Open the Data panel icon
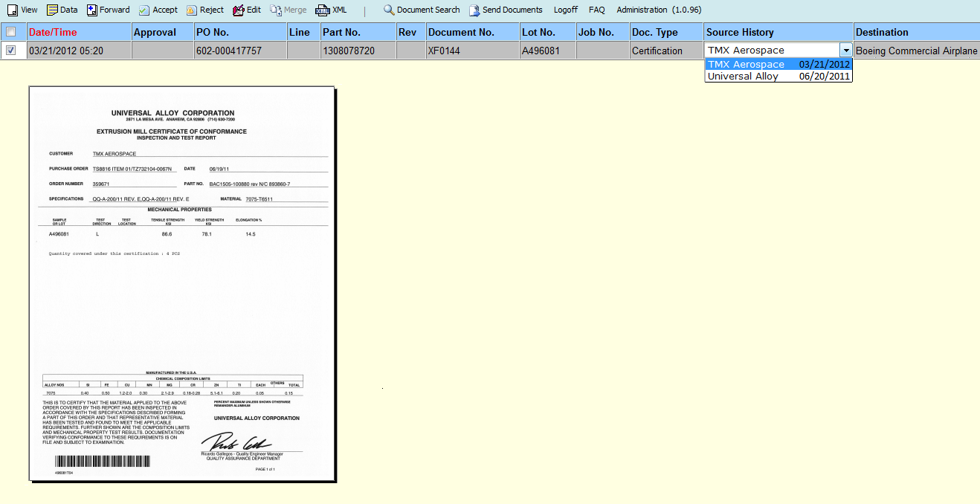The image size is (980, 504). pos(52,10)
